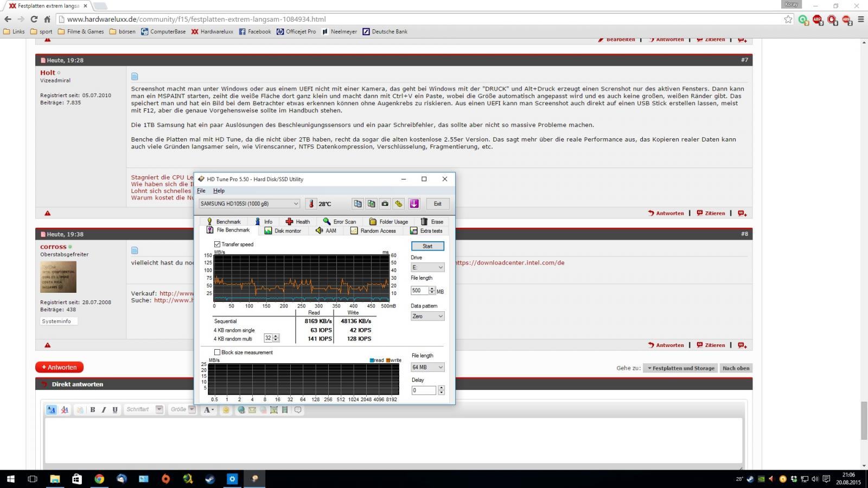Screen dimensions: 868x488
Task: Open the 64 MB file length dropdown
Action: pos(427,367)
